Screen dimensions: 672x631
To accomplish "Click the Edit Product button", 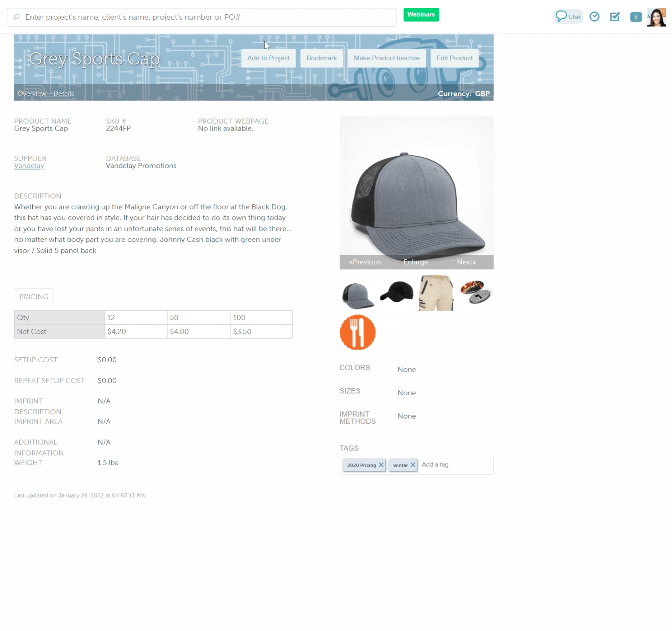I will [x=454, y=58].
